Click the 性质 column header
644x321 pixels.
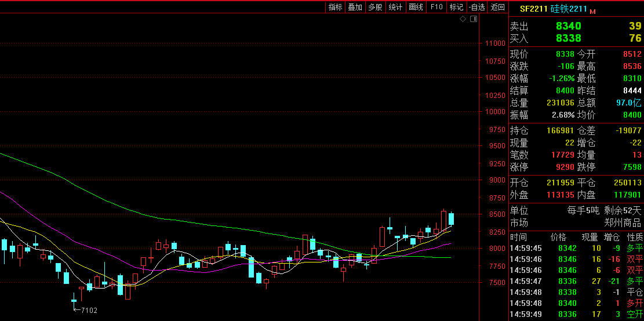[x=635, y=237]
